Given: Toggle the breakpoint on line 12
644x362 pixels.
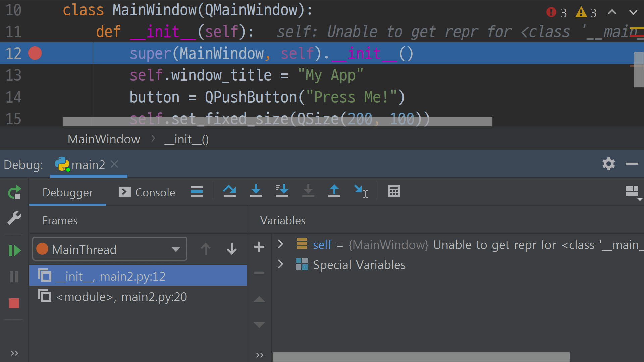Looking at the screenshot, I should click(35, 53).
